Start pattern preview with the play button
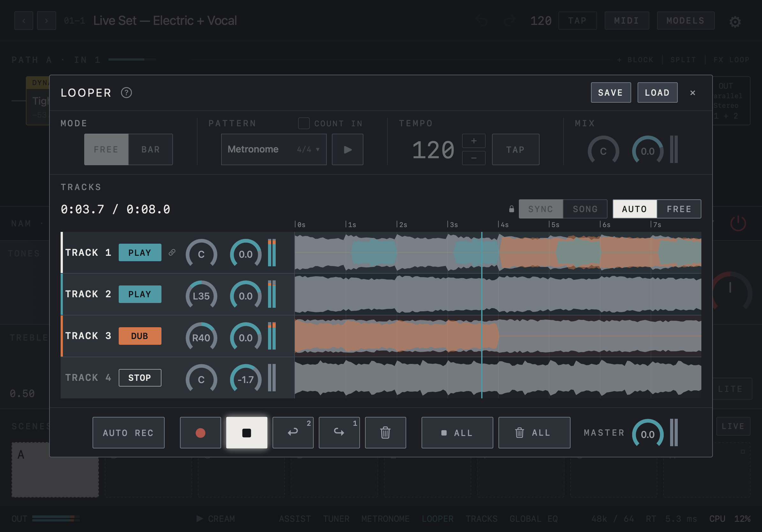 tap(347, 149)
